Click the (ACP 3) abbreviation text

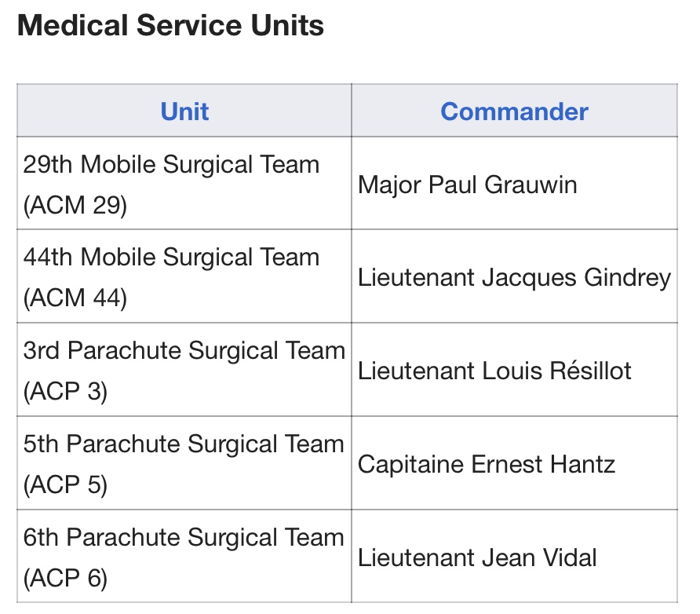click(x=65, y=392)
